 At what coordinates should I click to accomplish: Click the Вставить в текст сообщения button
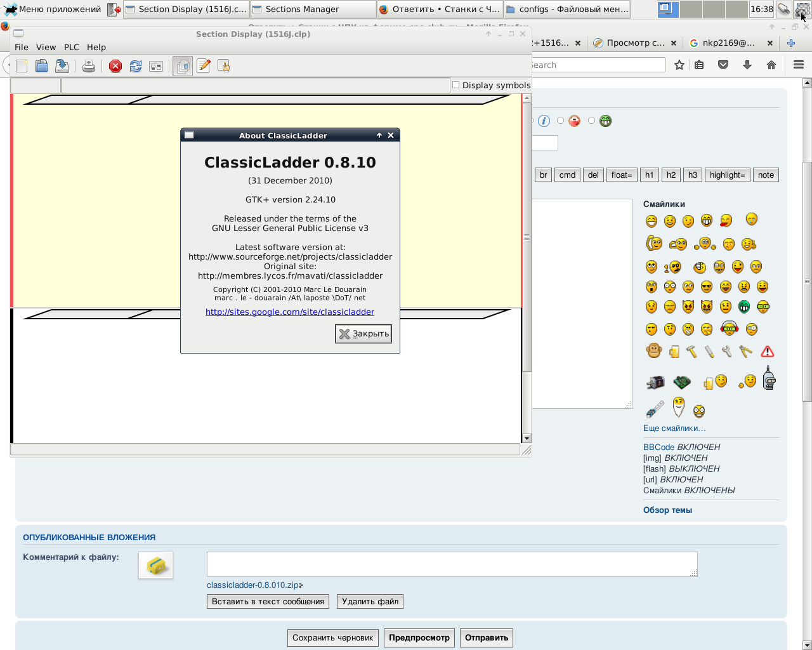tap(268, 602)
